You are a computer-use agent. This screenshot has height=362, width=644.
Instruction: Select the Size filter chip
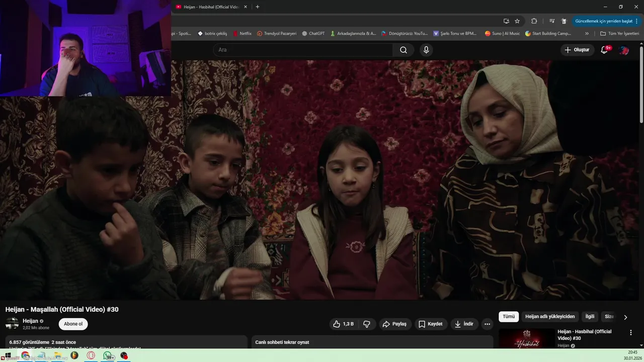click(609, 317)
